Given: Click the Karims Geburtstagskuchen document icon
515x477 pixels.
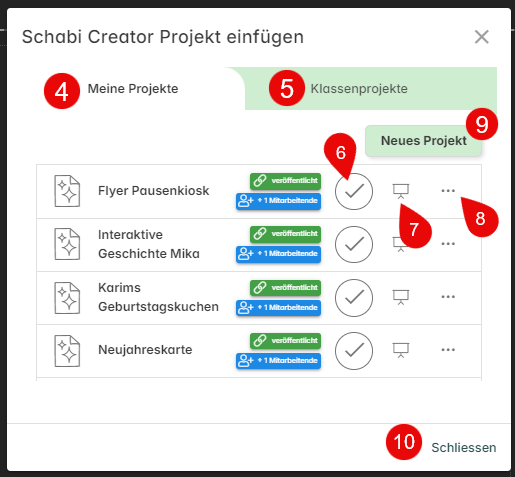Looking at the screenshot, I should tap(67, 298).
